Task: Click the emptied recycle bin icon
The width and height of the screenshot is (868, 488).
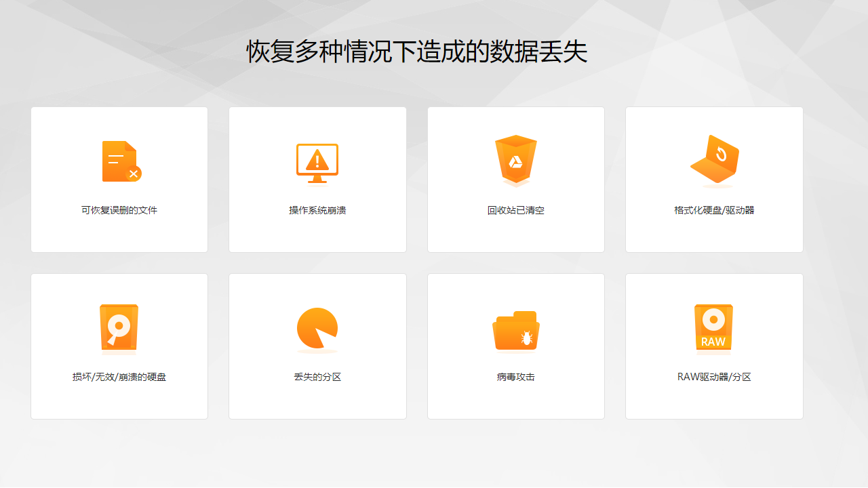Action: [515, 161]
